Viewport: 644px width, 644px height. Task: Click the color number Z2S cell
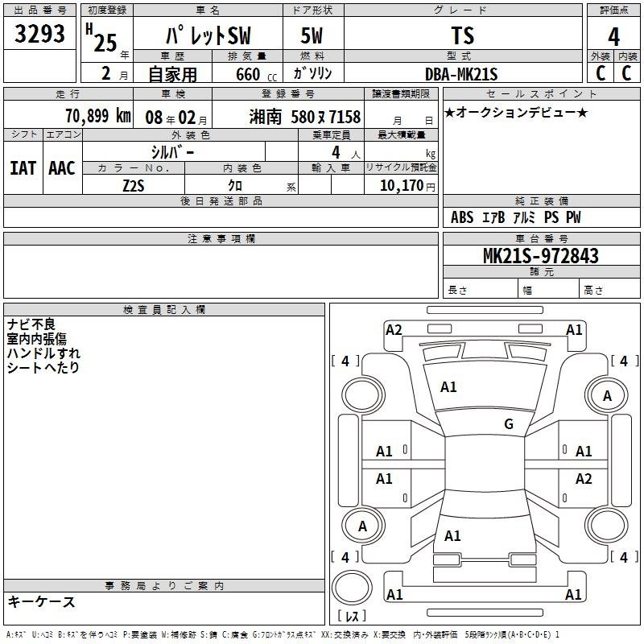click(134, 186)
